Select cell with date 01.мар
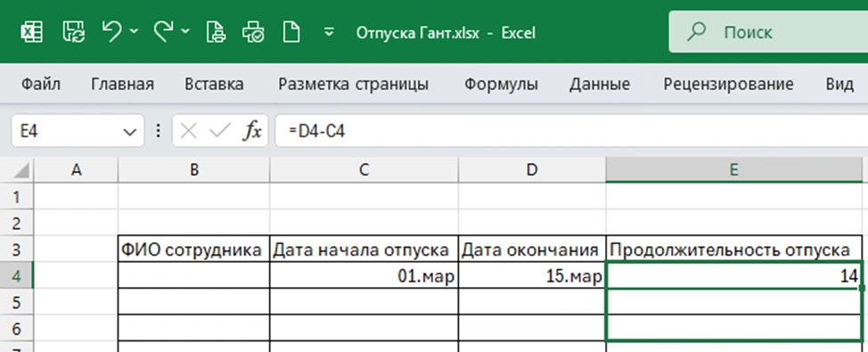Screen dimensions: 868x352 (x=364, y=275)
